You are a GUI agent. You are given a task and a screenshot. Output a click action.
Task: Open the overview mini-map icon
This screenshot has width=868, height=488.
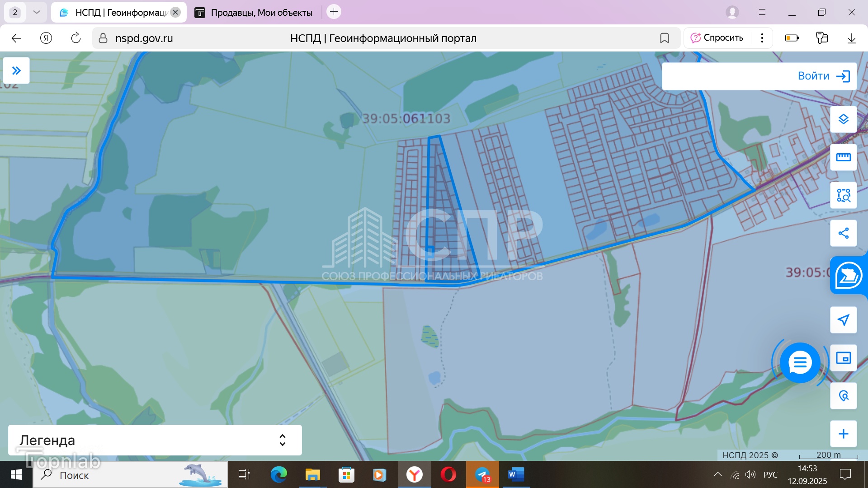tap(843, 358)
